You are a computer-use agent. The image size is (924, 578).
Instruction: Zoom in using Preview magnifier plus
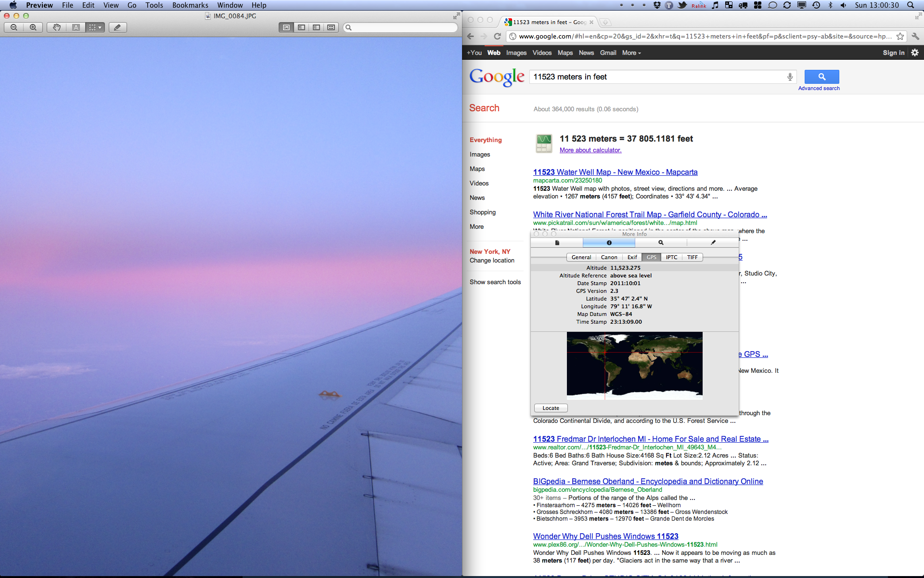33,27
